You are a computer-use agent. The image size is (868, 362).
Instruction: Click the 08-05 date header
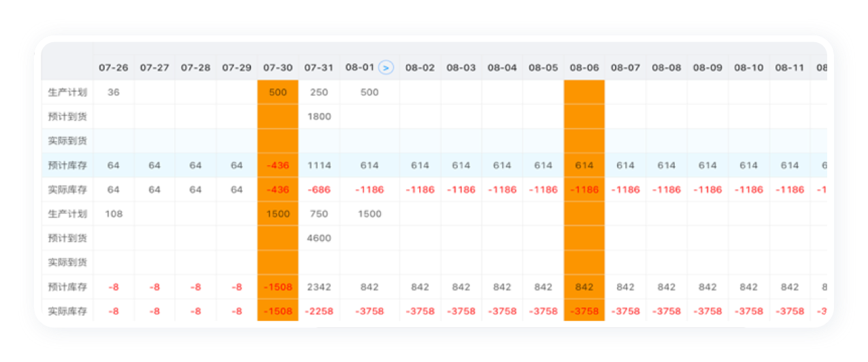(544, 67)
